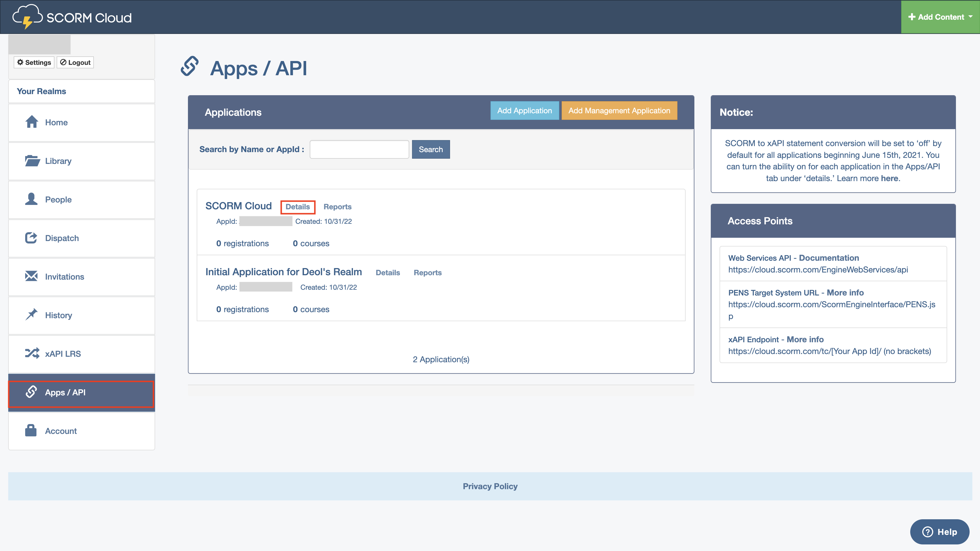Image resolution: width=980 pixels, height=551 pixels.
Task: Open the Home menu item
Action: tap(82, 123)
